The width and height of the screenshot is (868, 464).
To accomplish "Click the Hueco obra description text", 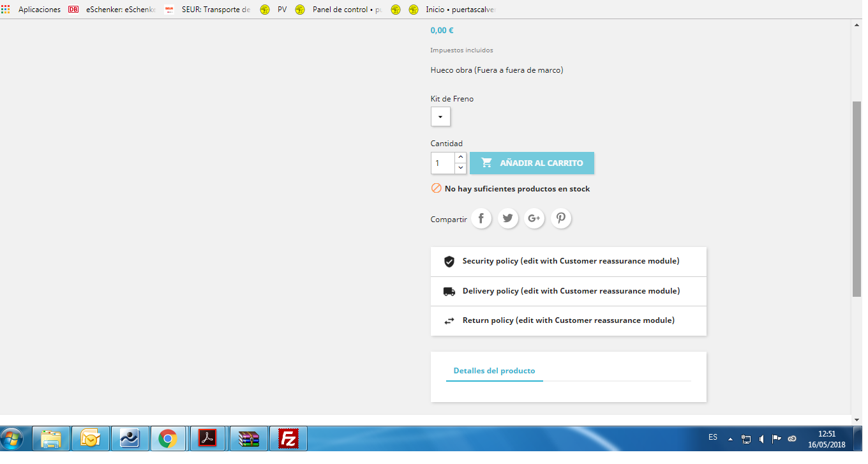I will [x=497, y=70].
